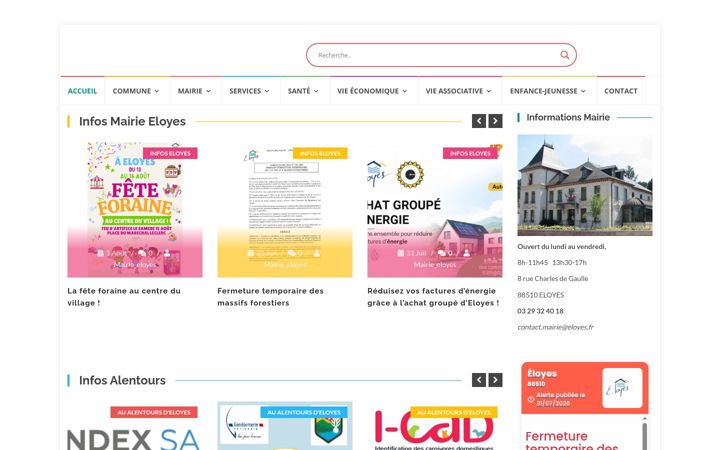720x450 pixels.
Task: Click 'Au alentours d'Eloyes' tag on Gendarmerie card
Action: pos(304,412)
